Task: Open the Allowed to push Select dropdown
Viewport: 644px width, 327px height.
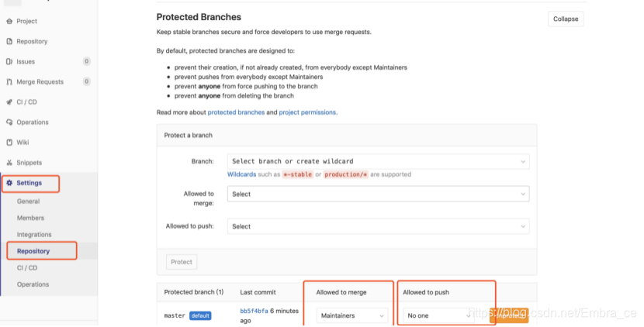Action: (379, 226)
